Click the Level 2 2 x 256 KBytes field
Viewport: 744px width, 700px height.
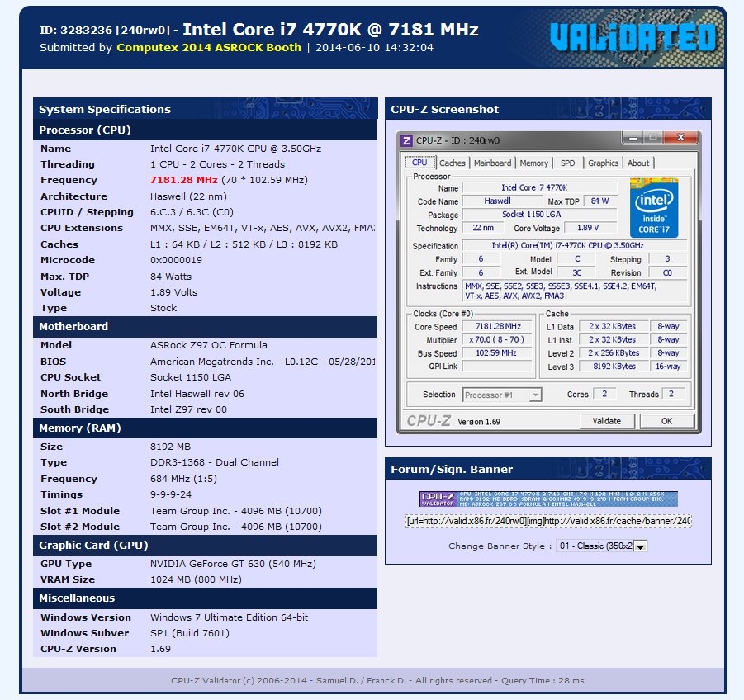click(614, 352)
